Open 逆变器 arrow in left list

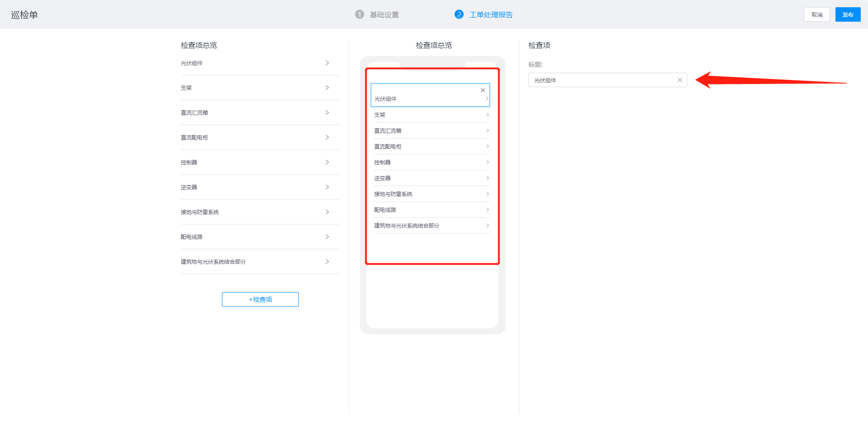pos(327,187)
